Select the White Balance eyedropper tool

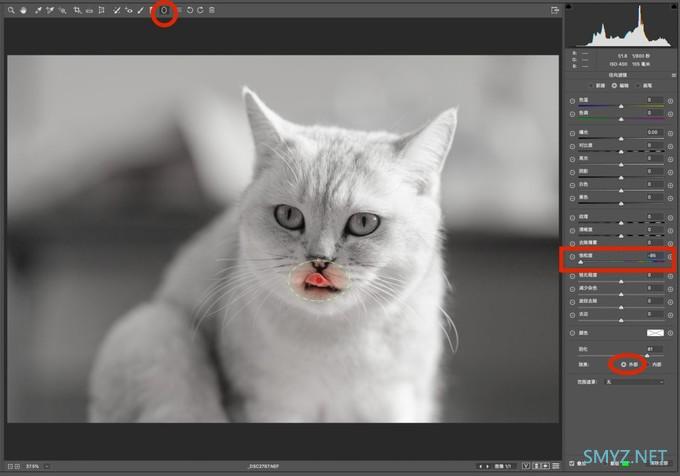tap(38, 10)
